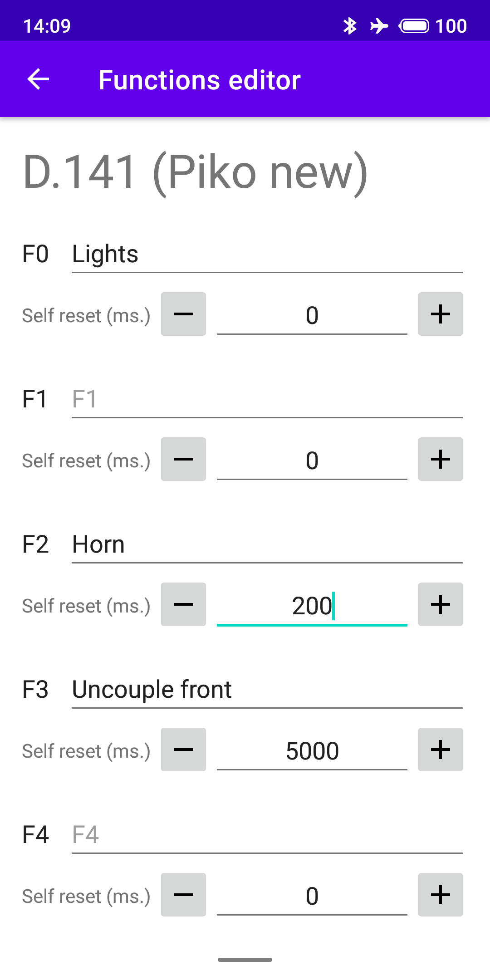490x980 pixels.
Task: Focus the empty F1 name field
Action: pyautogui.click(x=267, y=399)
